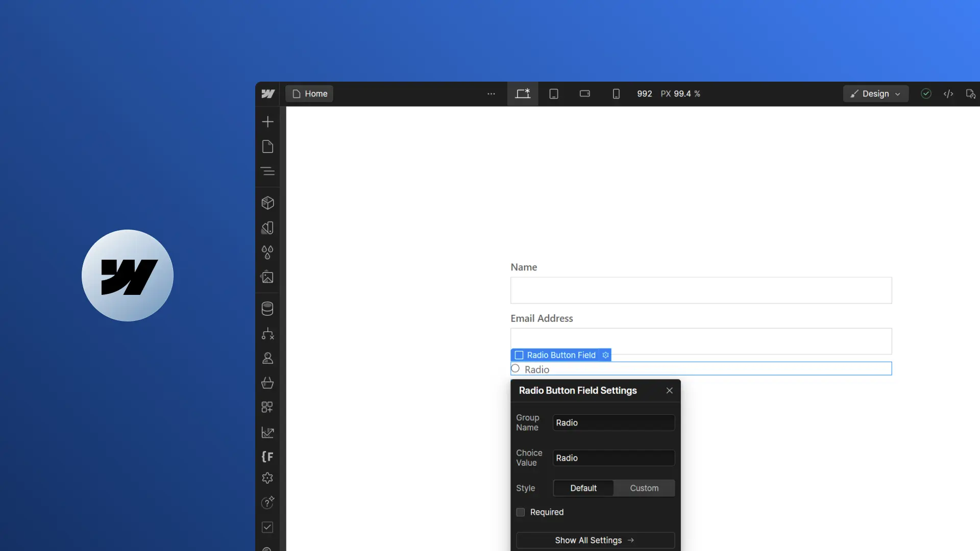Switch to mobile landscape breakpoint

tap(585, 94)
